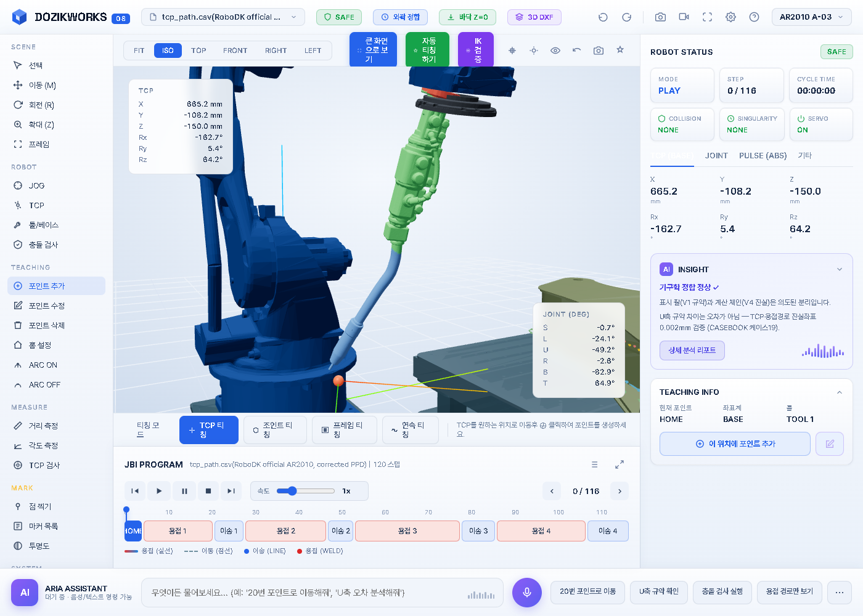Take a screenshot with the top bar camera icon
Image resolution: width=863 pixels, height=616 pixels.
click(x=660, y=17)
